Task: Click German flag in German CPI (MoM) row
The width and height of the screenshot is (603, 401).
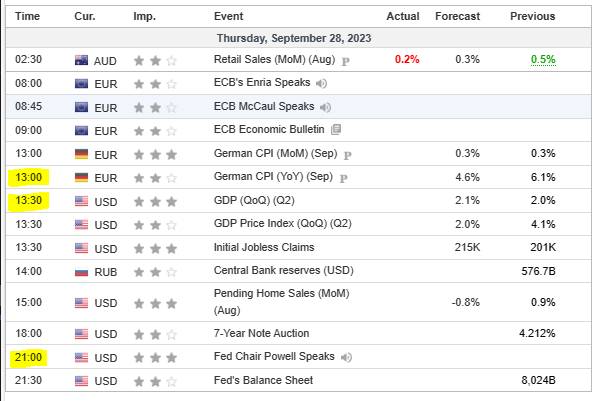Action: click(82, 154)
